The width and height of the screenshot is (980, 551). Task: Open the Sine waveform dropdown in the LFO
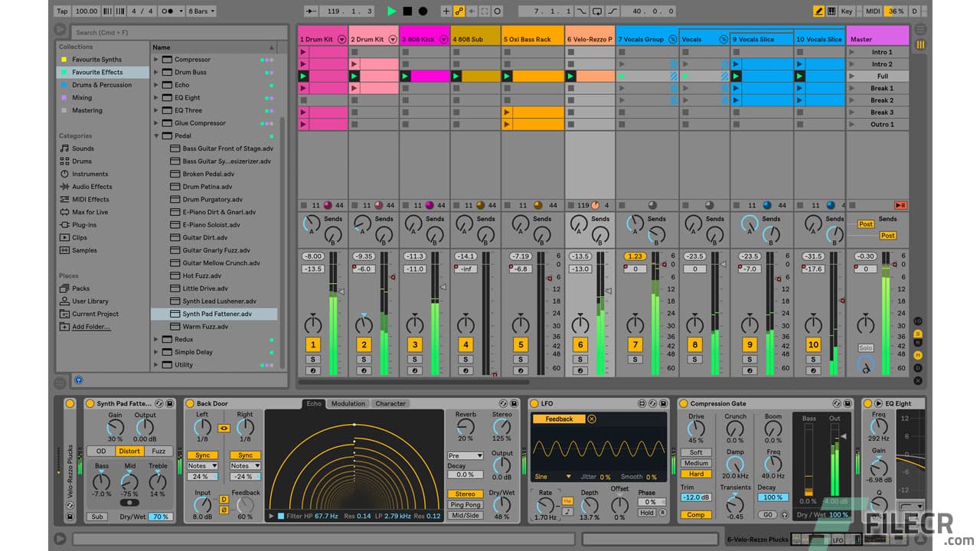(553, 476)
